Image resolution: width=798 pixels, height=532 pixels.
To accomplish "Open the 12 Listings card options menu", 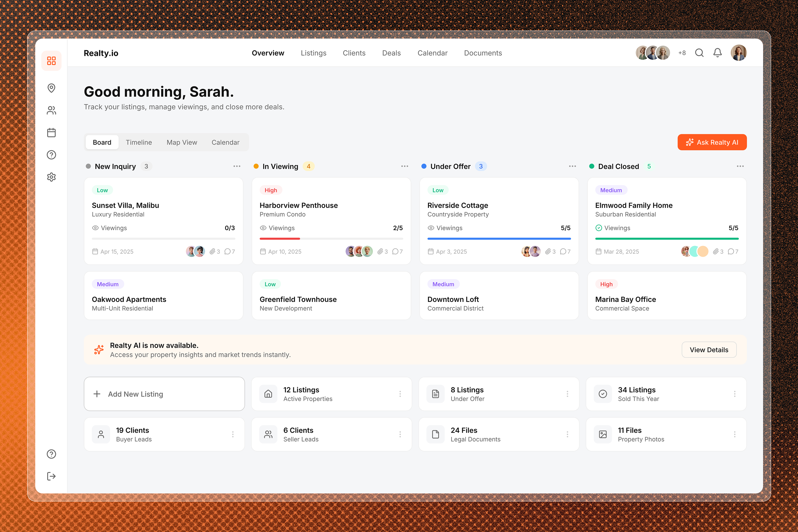I will pos(400,394).
